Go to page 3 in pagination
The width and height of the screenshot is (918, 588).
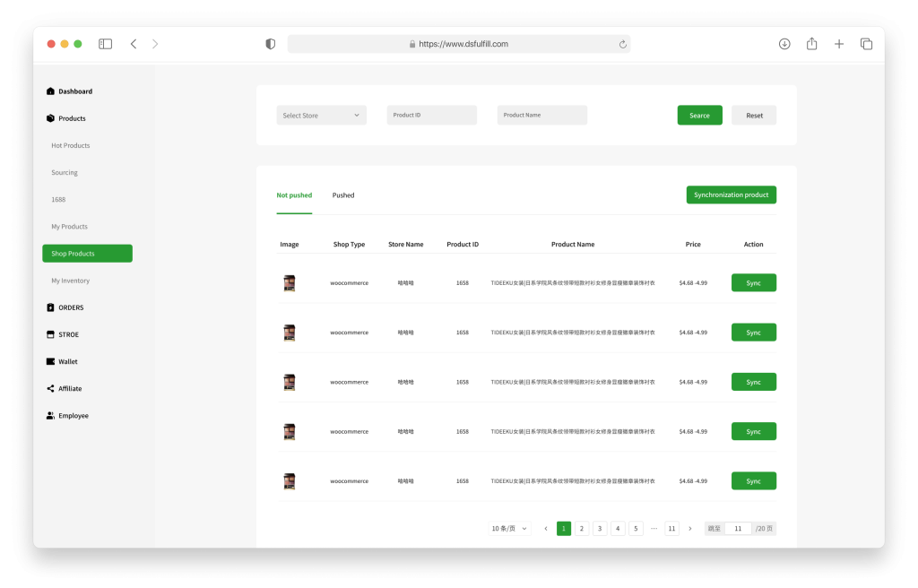[x=600, y=529]
